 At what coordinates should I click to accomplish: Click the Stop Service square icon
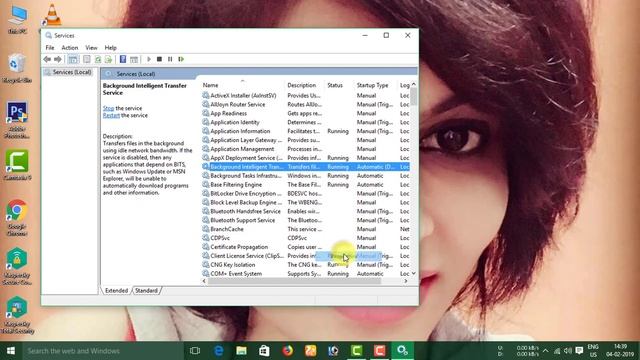point(160,59)
